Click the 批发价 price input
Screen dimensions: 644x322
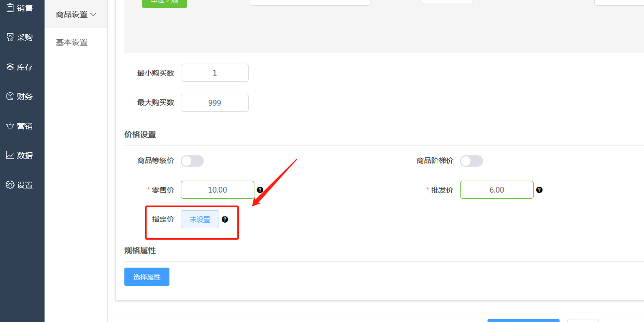click(x=497, y=190)
